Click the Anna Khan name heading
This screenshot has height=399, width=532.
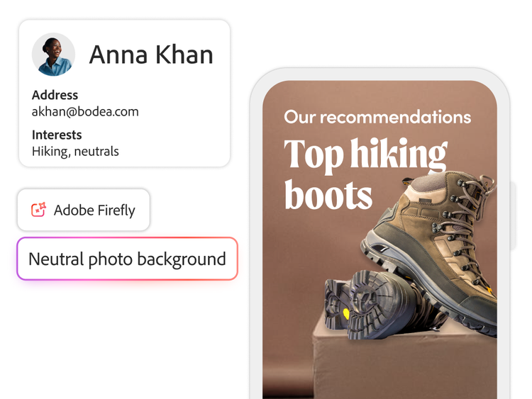(x=151, y=55)
